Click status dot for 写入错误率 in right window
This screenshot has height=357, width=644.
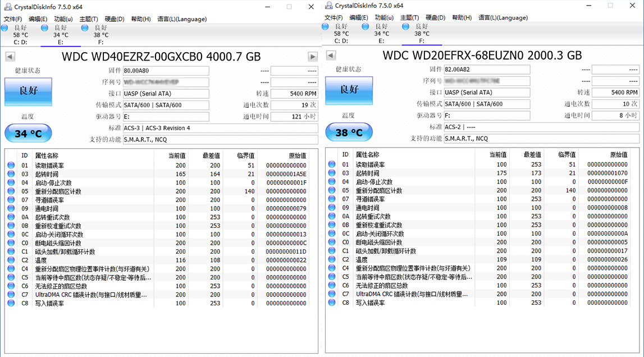coord(332,303)
